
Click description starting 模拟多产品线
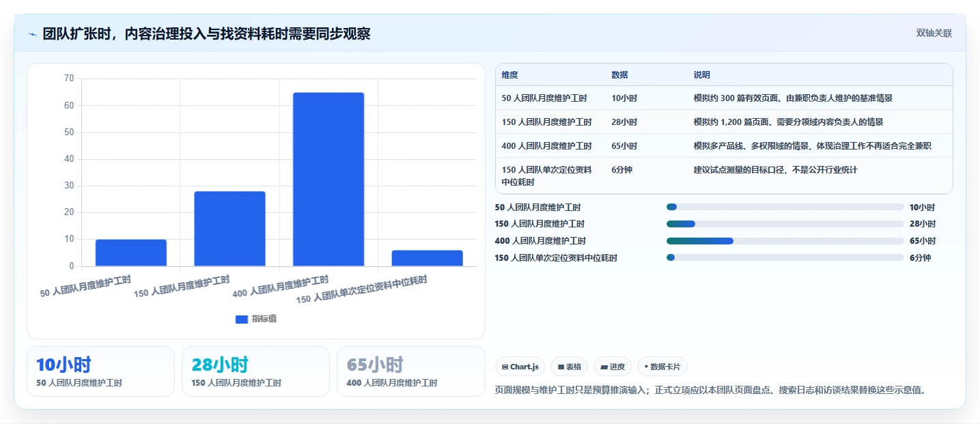tap(812, 146)
